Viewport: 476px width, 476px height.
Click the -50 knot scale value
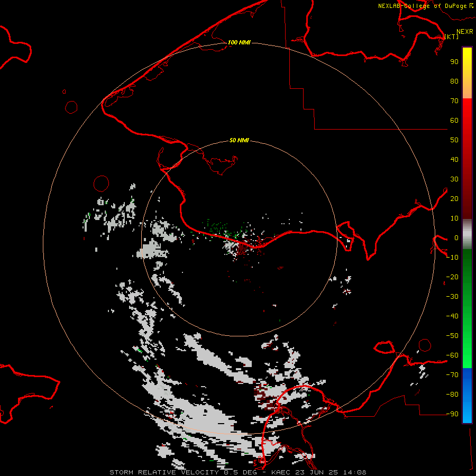click(x=452, y=336)
